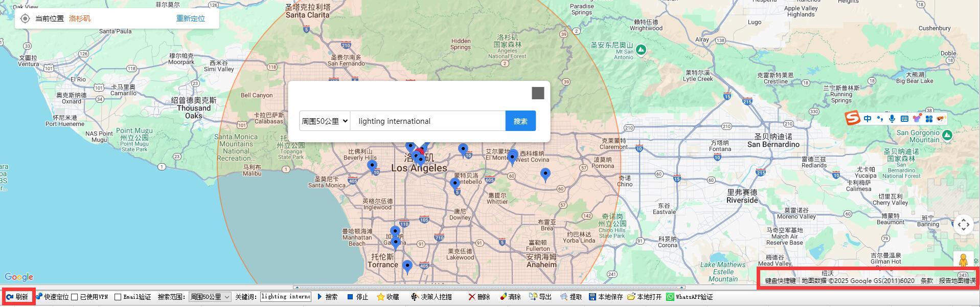Close the search popup with the gray square
Image resolution: width=980 pixels, height=307 pixels.
point(538,93)
